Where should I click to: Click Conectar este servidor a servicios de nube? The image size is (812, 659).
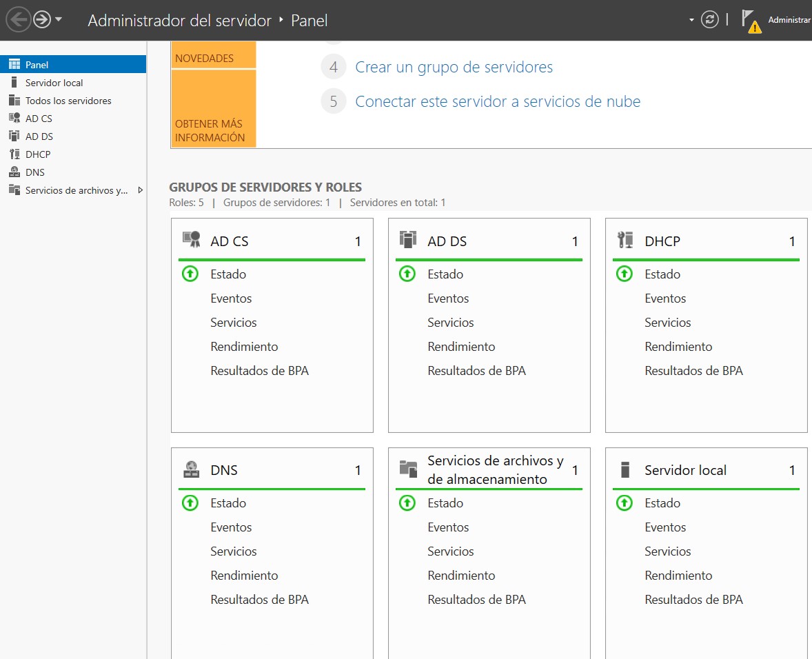click(x=498, y=101)
